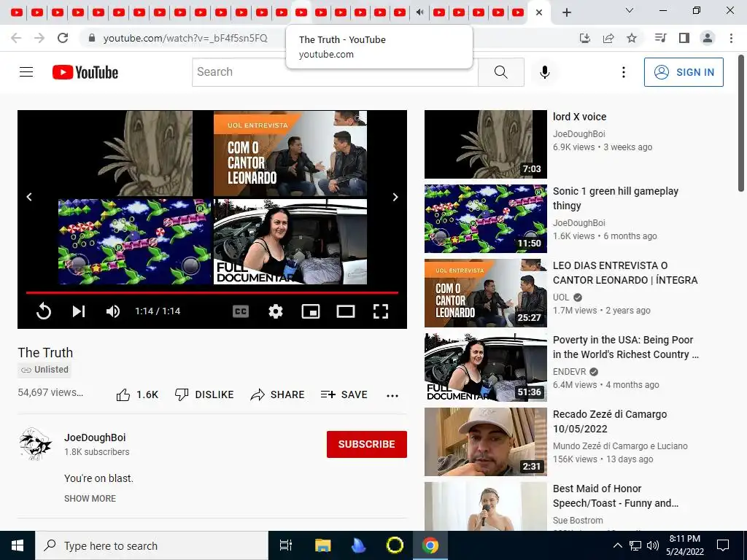This screenshot has height=560, width=747.
Task: Subscribe to JoeDoughBoi channel
Action: [x=366, y=444]
